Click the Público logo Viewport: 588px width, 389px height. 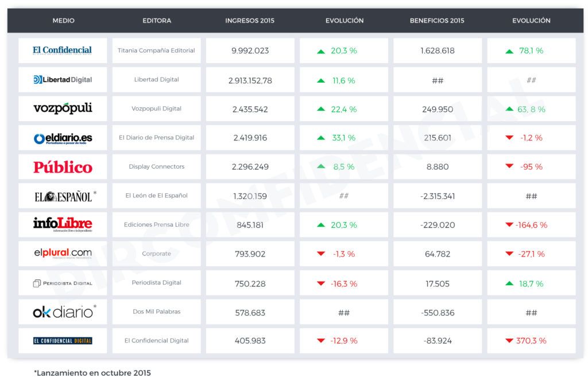(63, 167)
